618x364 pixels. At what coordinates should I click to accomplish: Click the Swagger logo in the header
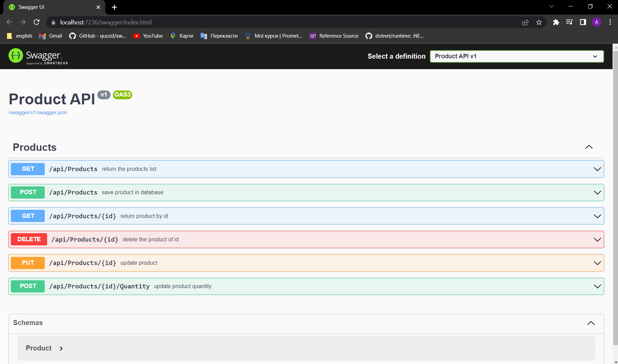(37, 56)
